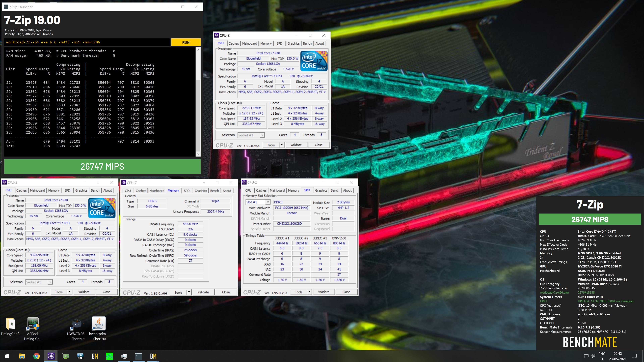Open File Explorer from the taskbar

(x=22, y=356)
